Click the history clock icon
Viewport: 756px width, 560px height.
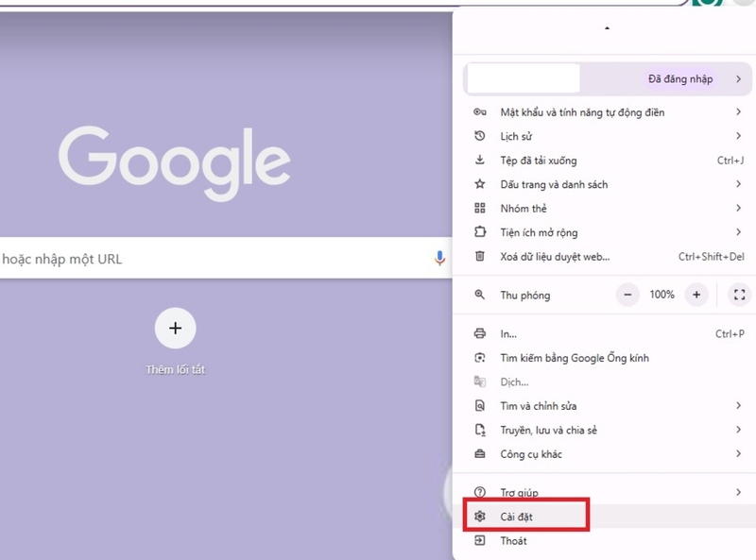tap(480, 136)
